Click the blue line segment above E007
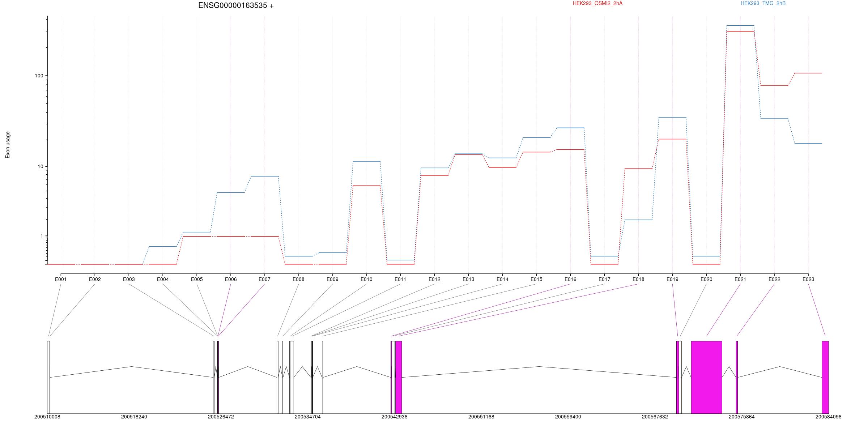The height and width of the screenshot is (434, 868). point(264,176)
